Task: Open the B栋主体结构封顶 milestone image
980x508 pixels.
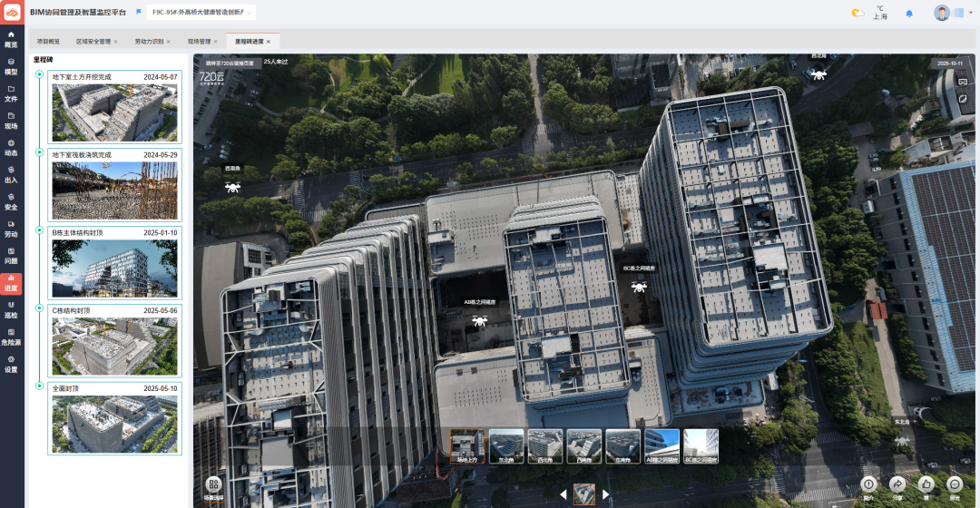Action: (x=114, y=269)
